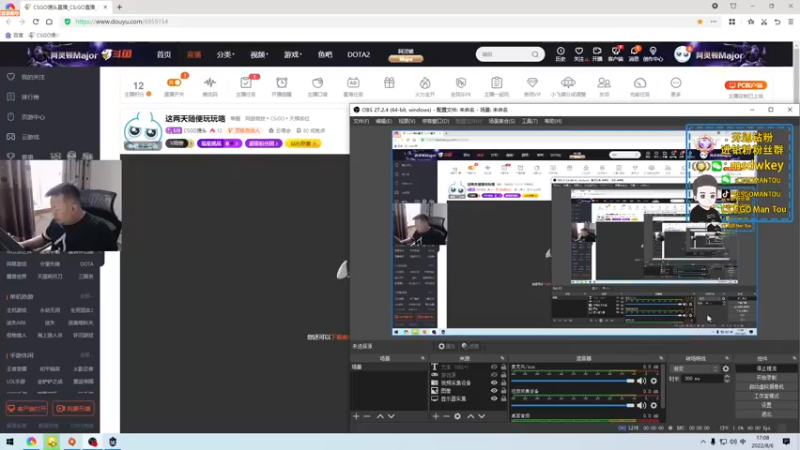Screen dimensions: 800x450
Task: Pop out the Sources dock via its corner icon
Action: [x=503, y=358]
